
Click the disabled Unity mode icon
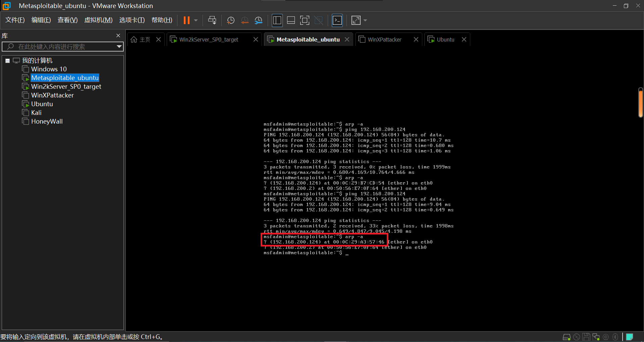click(318, 20)
